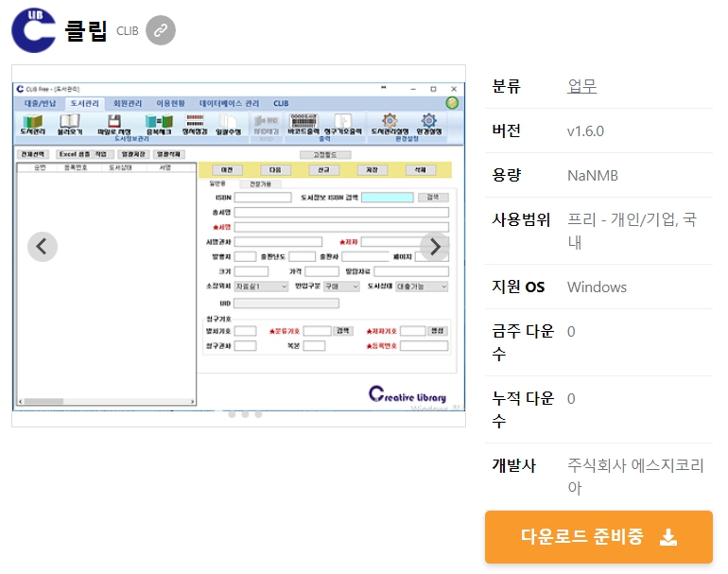Advance to next screenshot with right arrow
This screenshot has width=728, height=574.
(435, 247)
